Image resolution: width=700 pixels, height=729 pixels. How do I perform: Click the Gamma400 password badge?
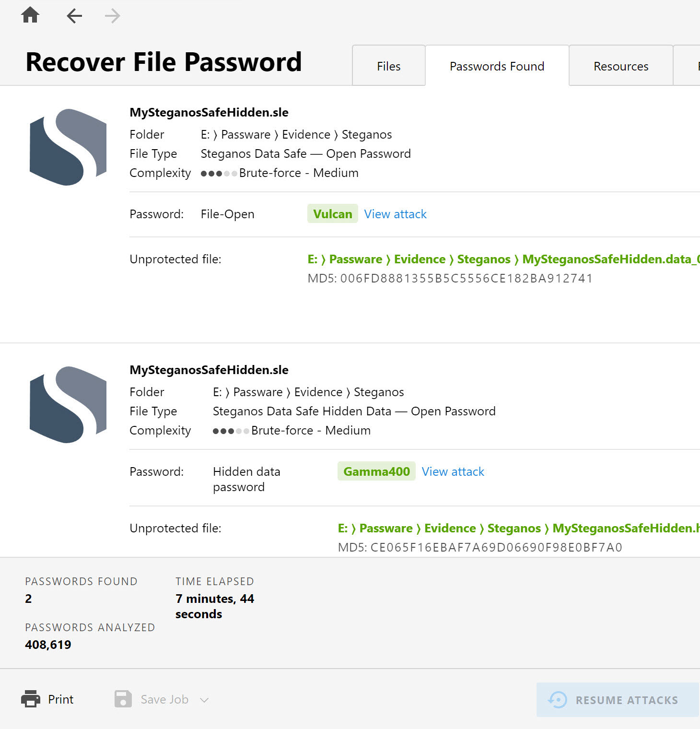pos(376,471)
